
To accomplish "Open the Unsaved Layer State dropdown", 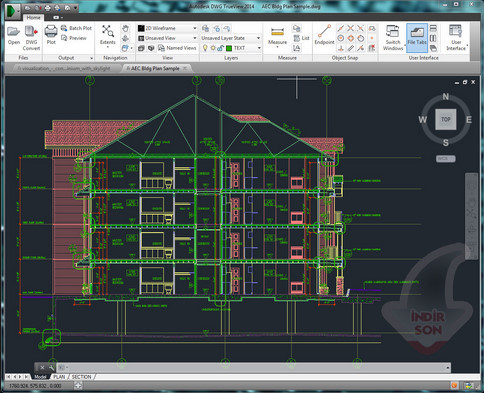I will tap(230, 38).
